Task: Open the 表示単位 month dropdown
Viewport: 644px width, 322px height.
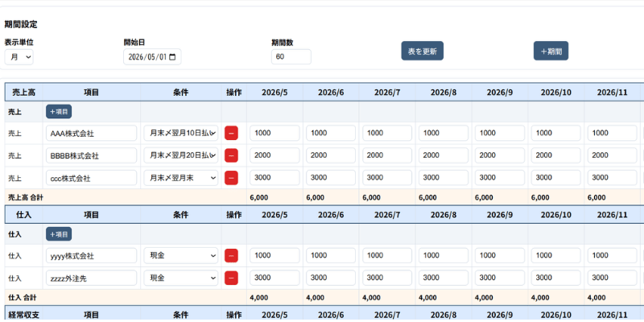Action: point(19,57)
